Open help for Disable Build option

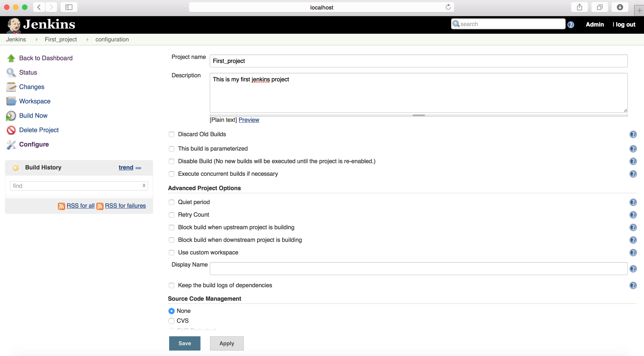tap(633, 161)
